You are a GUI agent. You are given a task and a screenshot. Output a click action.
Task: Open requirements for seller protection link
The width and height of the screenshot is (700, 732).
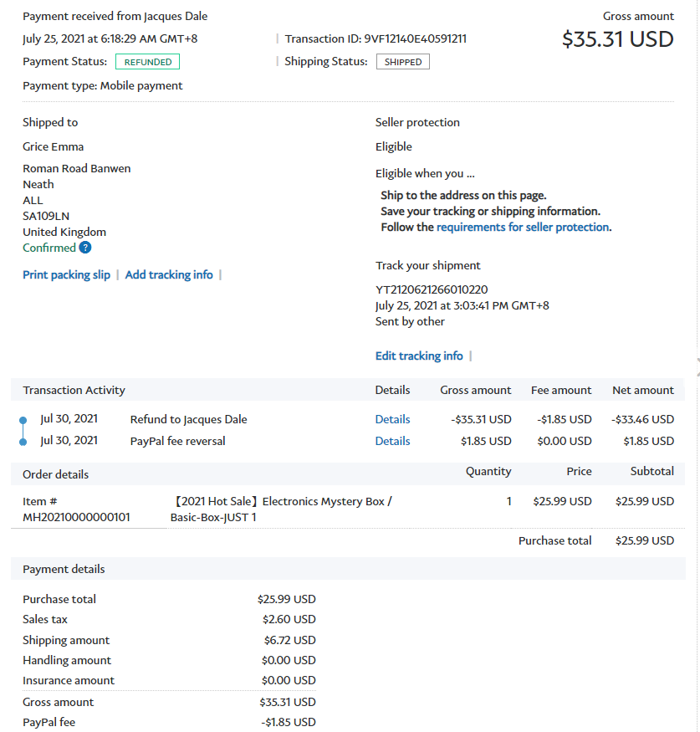coord(523,227)
